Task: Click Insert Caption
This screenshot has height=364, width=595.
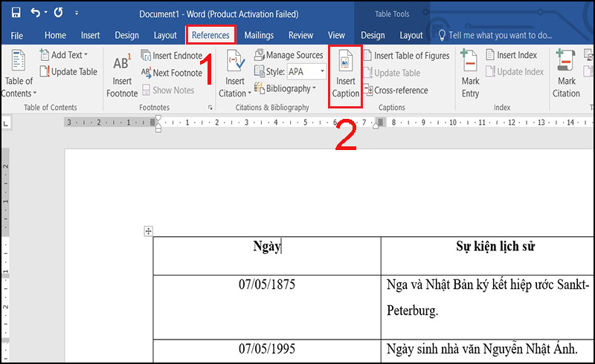Action: [x=345, y=77]
